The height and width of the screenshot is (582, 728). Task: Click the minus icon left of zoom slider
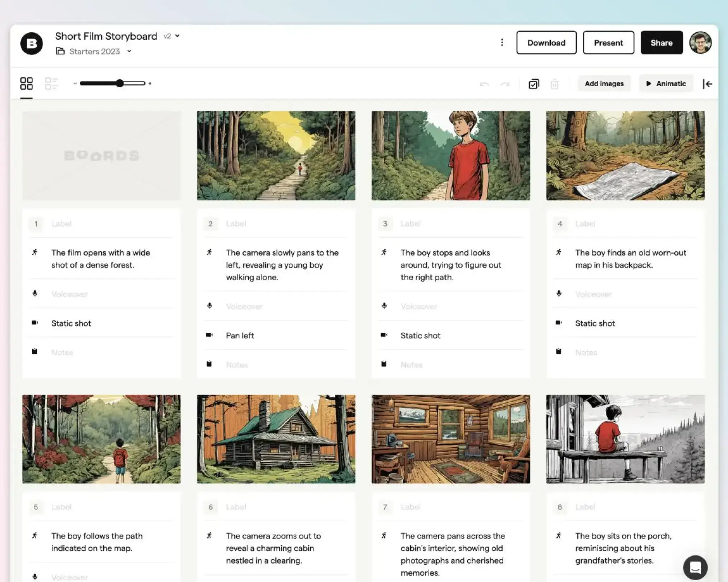point(75,83)
